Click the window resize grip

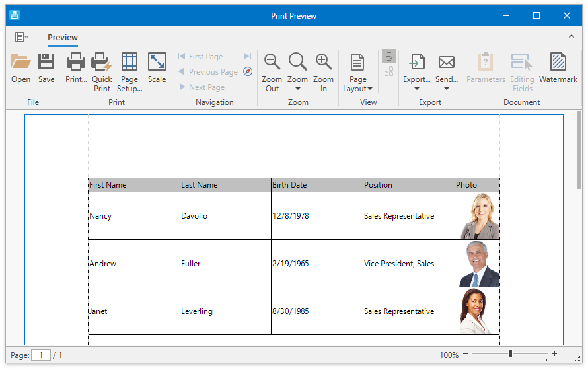(x=578, y=359)
